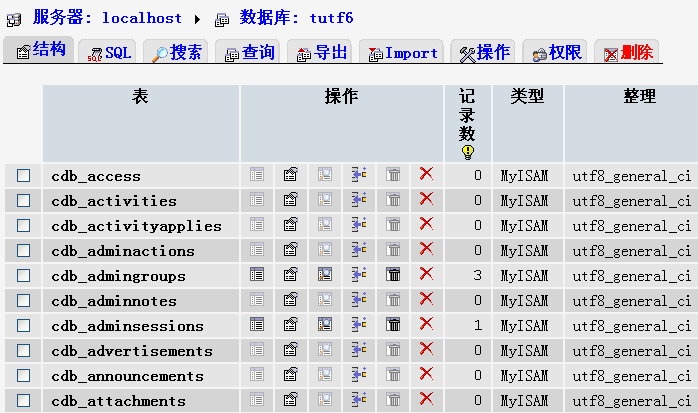
Task: Tick the cdb_announcements checkbox
Action: 24,375
